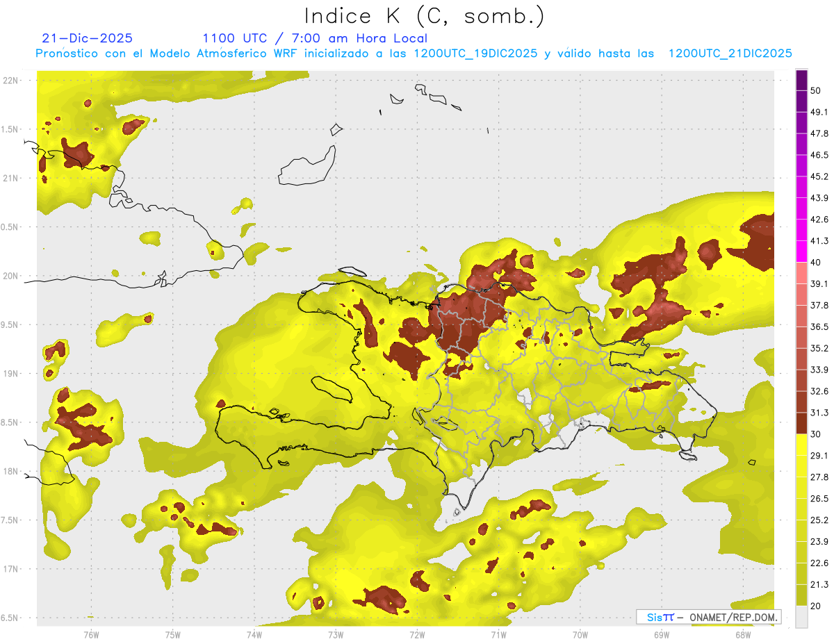This screenshot has width=834, height=644.
Task: Click the "70W" longitude axis label
Action: point(580,635)
